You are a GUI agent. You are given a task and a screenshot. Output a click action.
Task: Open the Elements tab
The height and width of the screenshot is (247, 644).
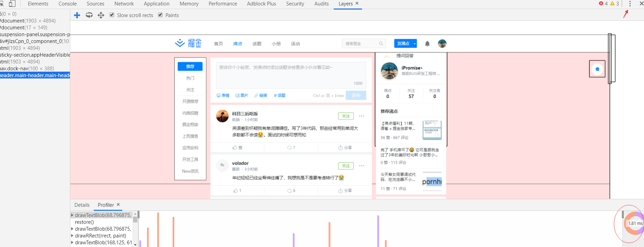coord(38,3)
